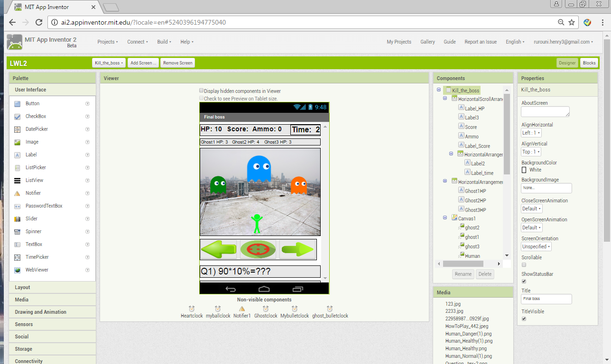
Task: Select the ListPicker palette icon
Action: pos(18,168)
